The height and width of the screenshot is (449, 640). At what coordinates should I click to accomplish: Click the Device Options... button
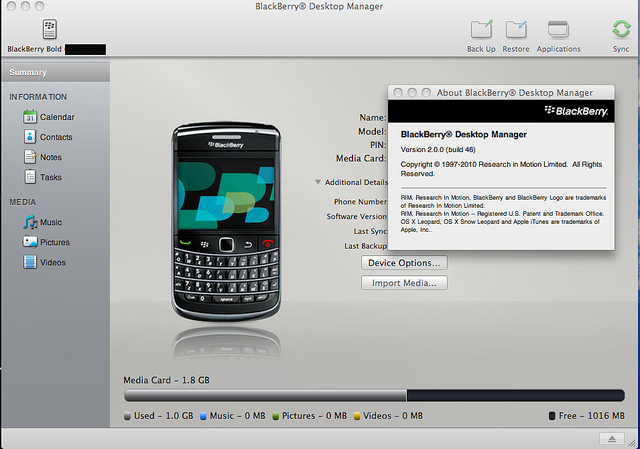click(404, 263)
